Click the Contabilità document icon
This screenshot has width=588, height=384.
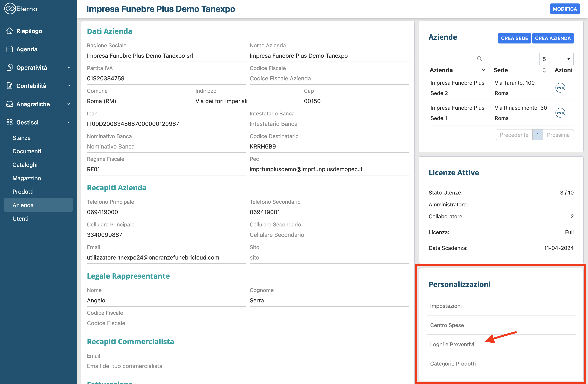[10, 86]
